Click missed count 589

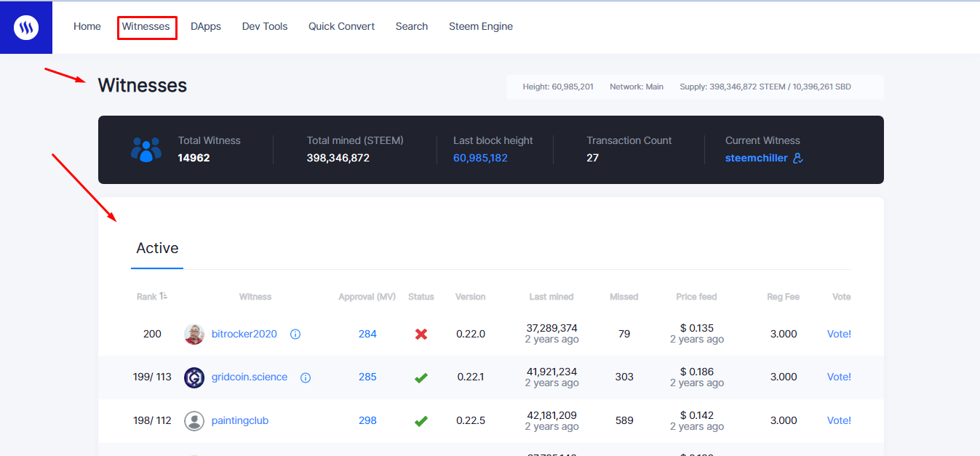pos(624,421)
